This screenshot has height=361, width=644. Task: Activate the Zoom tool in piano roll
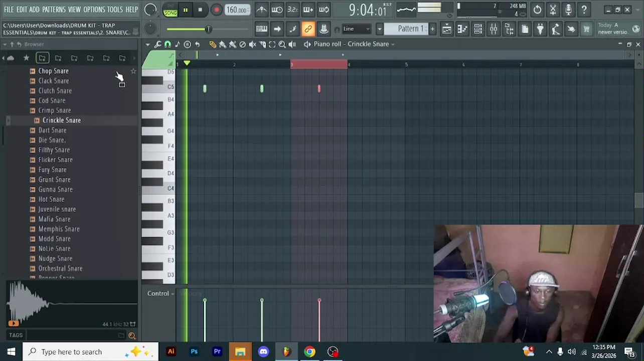pyautogui.click(x=282, y=44)
